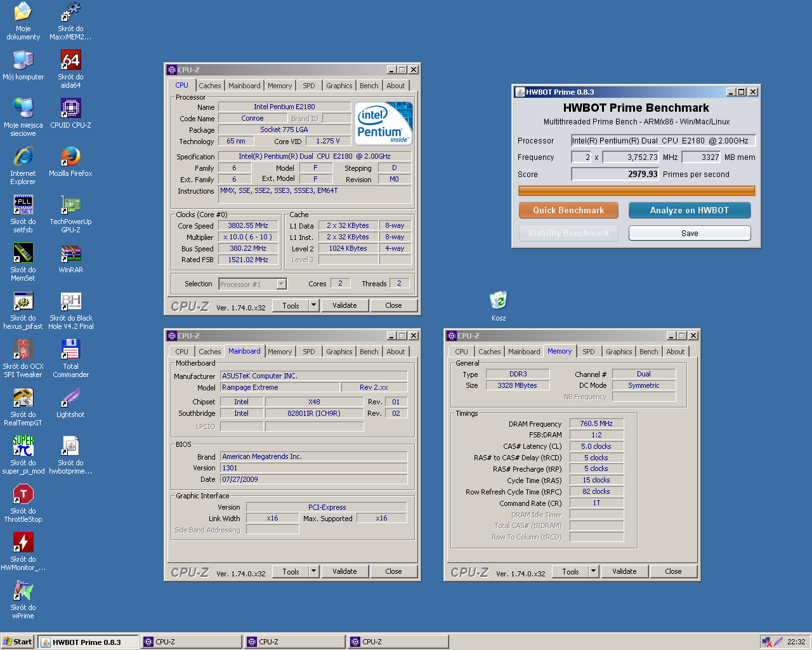Launch TechPowerUp GPU-Z icon

[70, 204]
